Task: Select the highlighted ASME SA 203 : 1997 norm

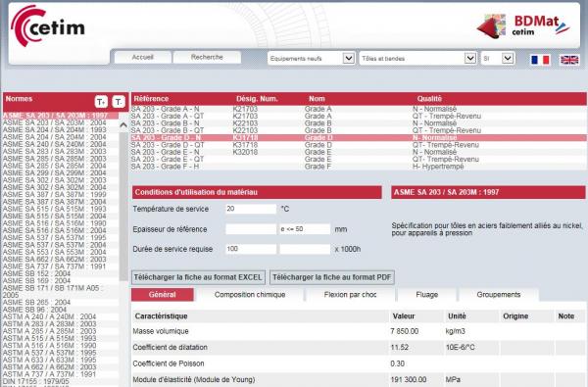Action: click(x=61, y=116)
